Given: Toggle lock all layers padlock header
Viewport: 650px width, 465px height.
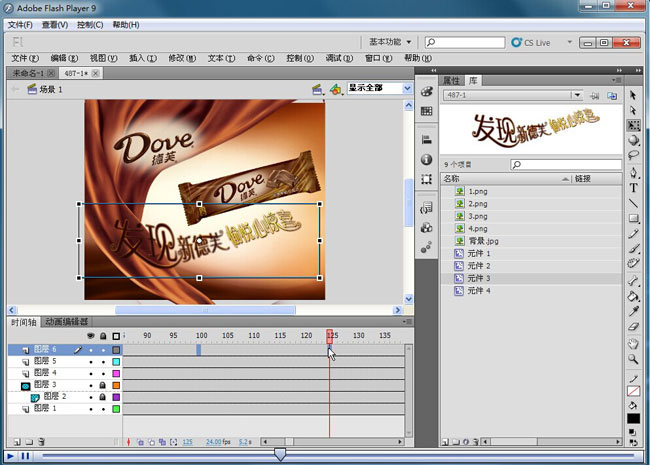Looking at the screenshot, I should [x=103, y=336].
